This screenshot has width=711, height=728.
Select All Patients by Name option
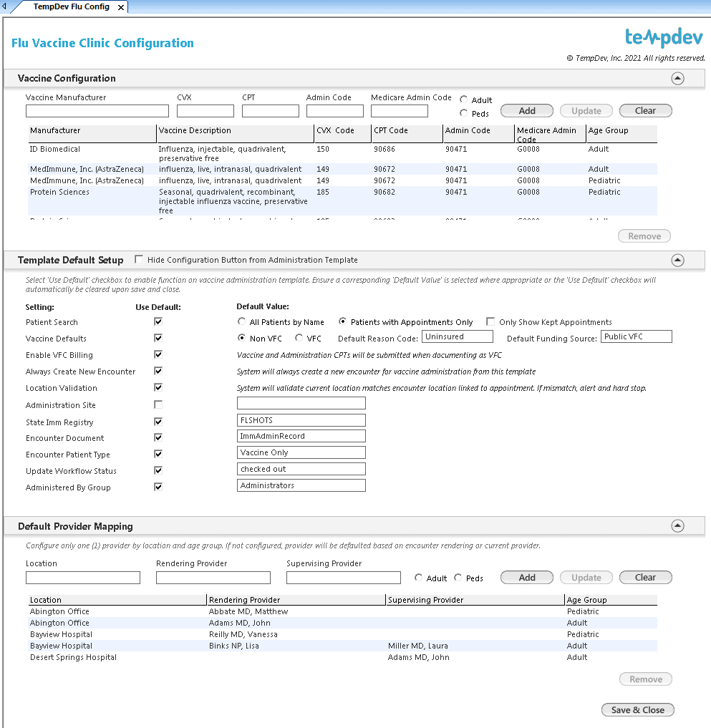pos(242,322)
